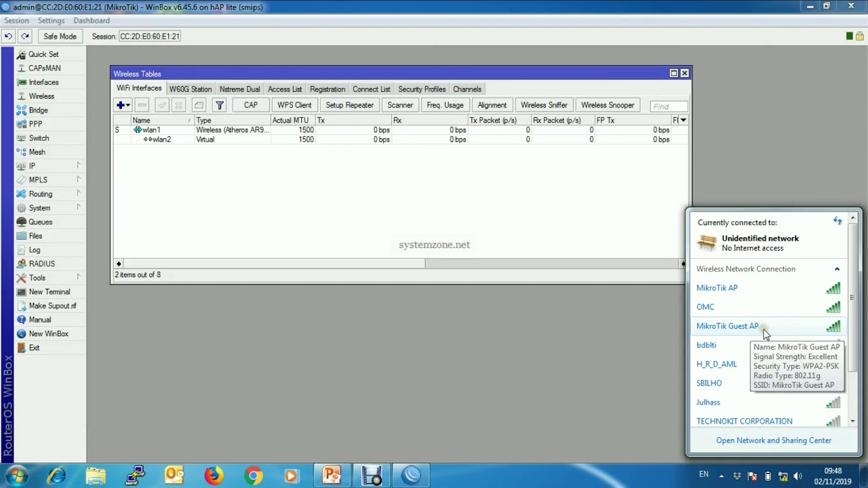Open the Settings menu

pos(51,20)
